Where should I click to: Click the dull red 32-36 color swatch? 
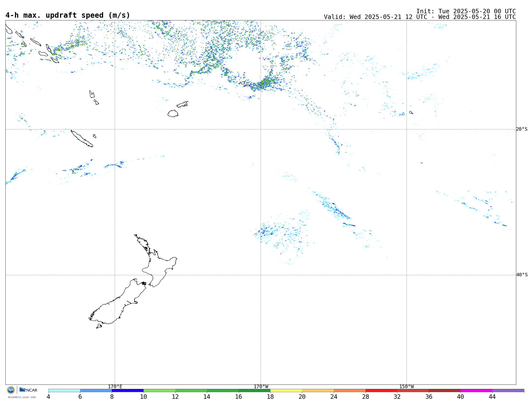click(x=413, y=391)
